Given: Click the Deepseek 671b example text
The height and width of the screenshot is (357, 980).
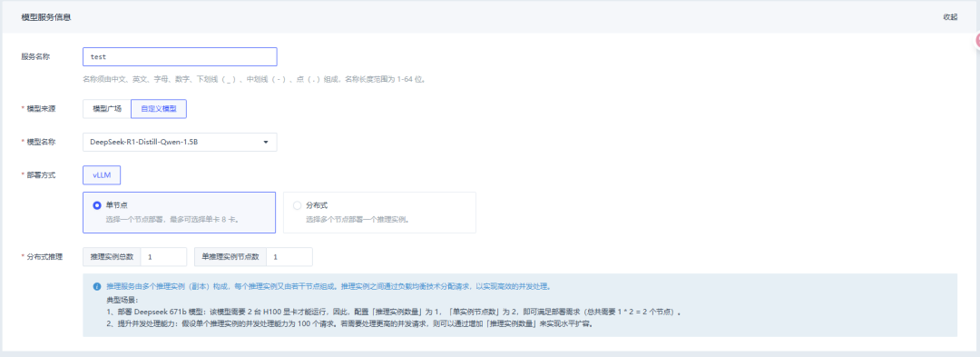Looking at the screenshot, I should pos(393,312).
